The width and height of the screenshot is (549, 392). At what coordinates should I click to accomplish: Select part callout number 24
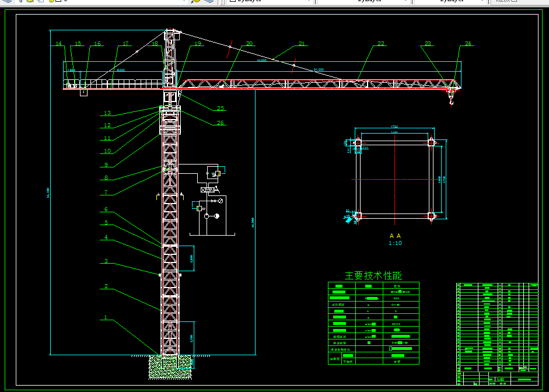(468, 43)
